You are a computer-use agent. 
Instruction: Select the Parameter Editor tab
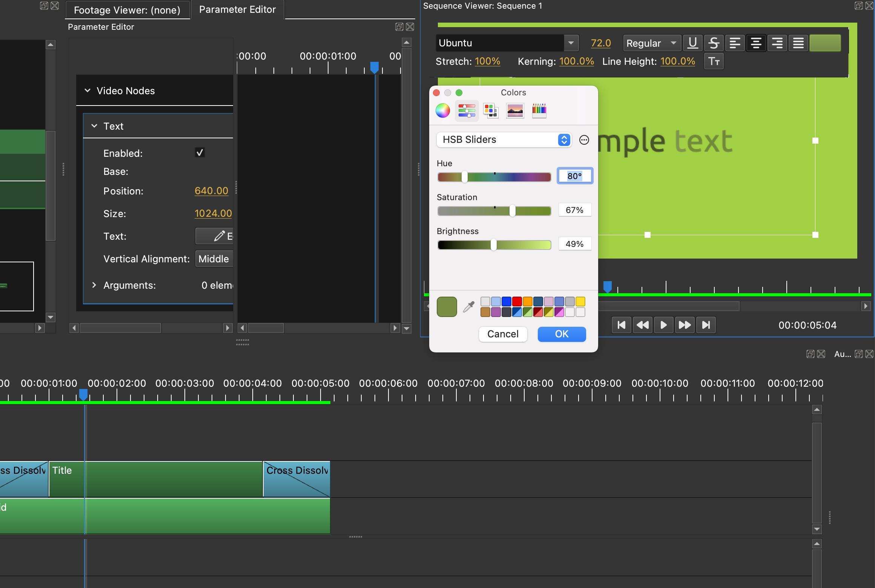click(238, 9)
